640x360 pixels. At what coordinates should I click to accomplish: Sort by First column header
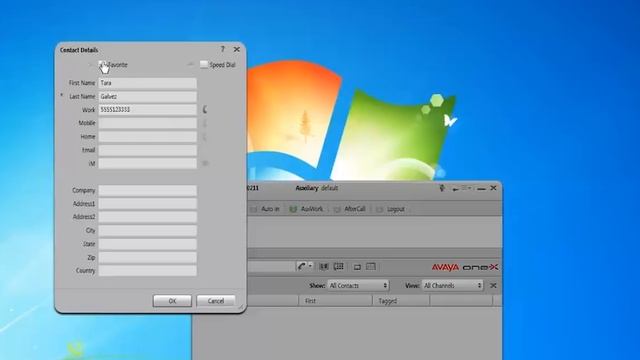[x=336, y=301]
